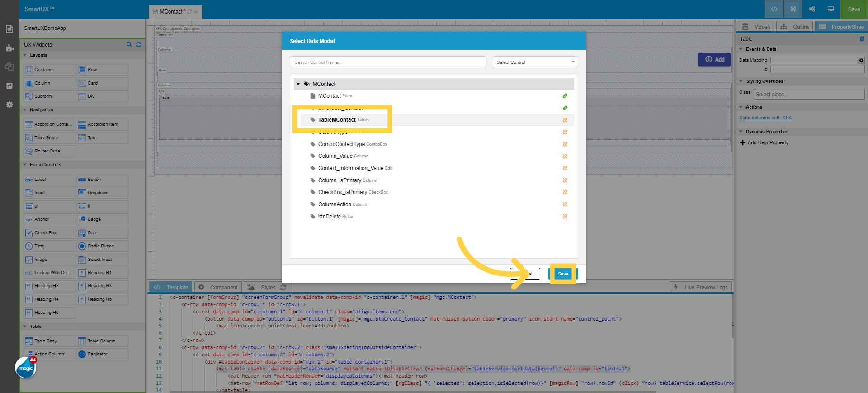Click the pages icon in left sidebar
This screenshot has width=868, height=393.
(x=9, y=29)
